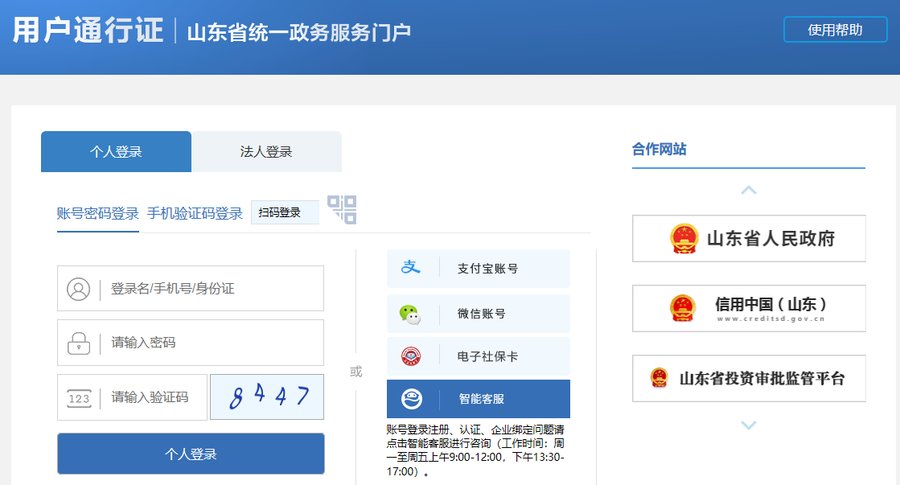Screen dimensions: 900x485
Task: Click the padlock icon in password field
Action: click(x=79, y=343)
